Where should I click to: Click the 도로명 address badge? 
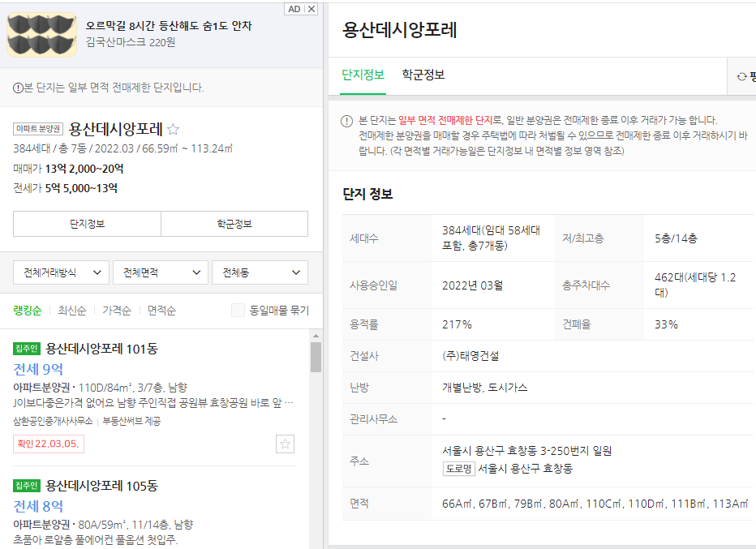[459, 469]
